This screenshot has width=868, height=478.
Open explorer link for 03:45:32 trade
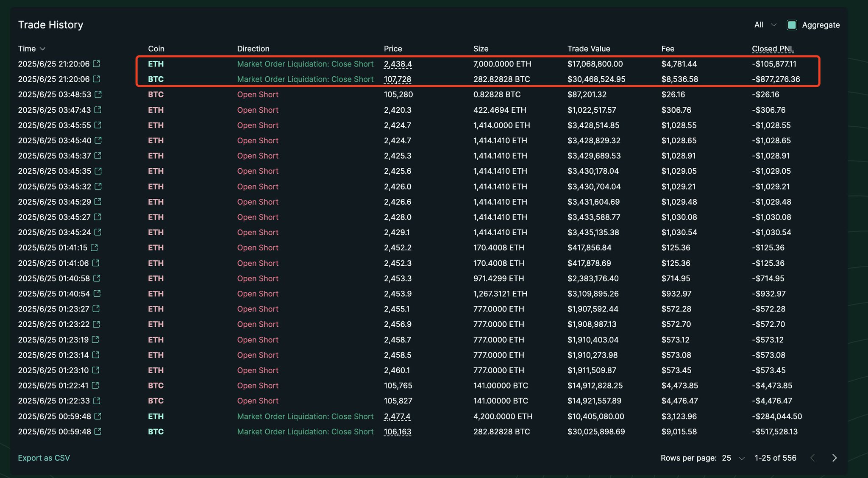coord(98,186)
